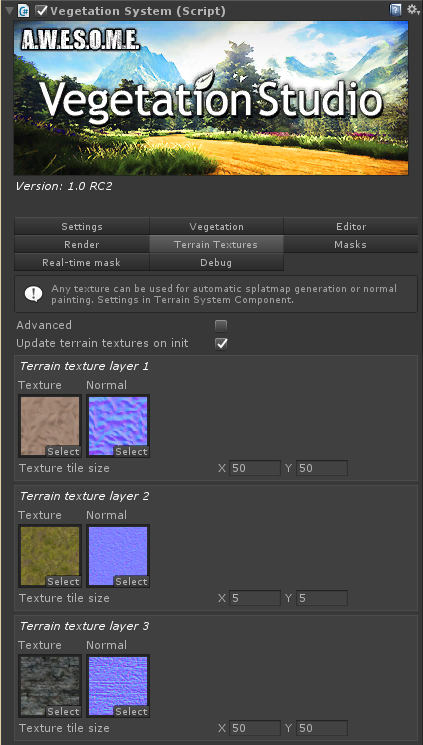Switch to the Vegetation tab

(x=216, y=227)
